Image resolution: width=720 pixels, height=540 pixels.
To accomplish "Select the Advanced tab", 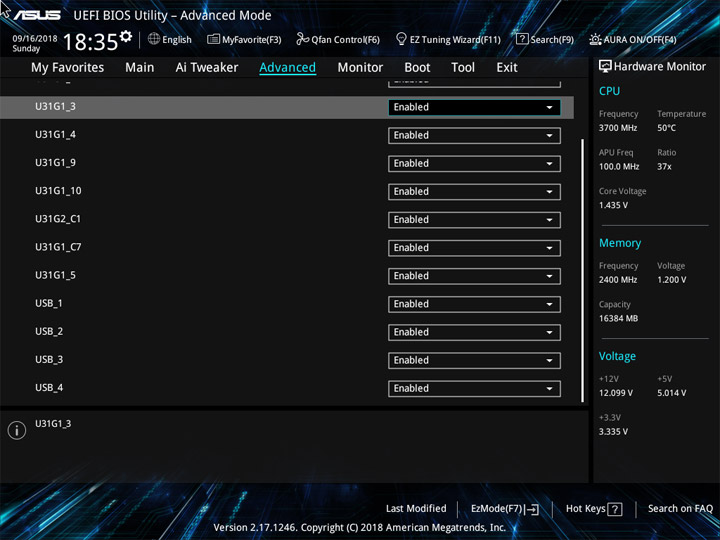I will click(x=287, y=68).
